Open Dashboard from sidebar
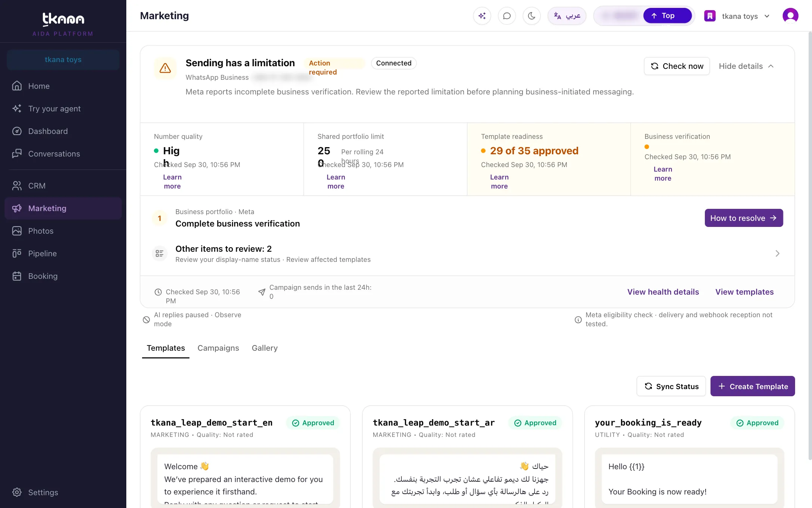This screenshot has width=812, height=508. tap(63, 131)
